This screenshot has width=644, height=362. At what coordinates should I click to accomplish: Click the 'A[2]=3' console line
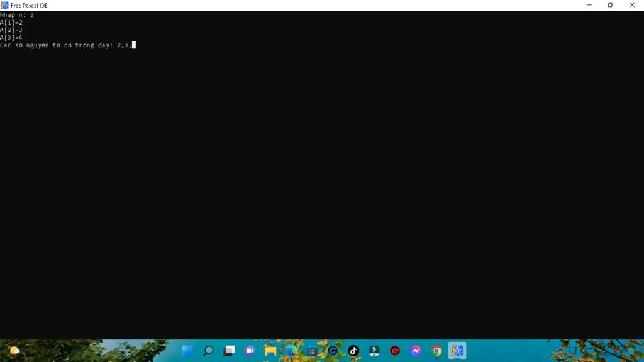click(11, 30)
